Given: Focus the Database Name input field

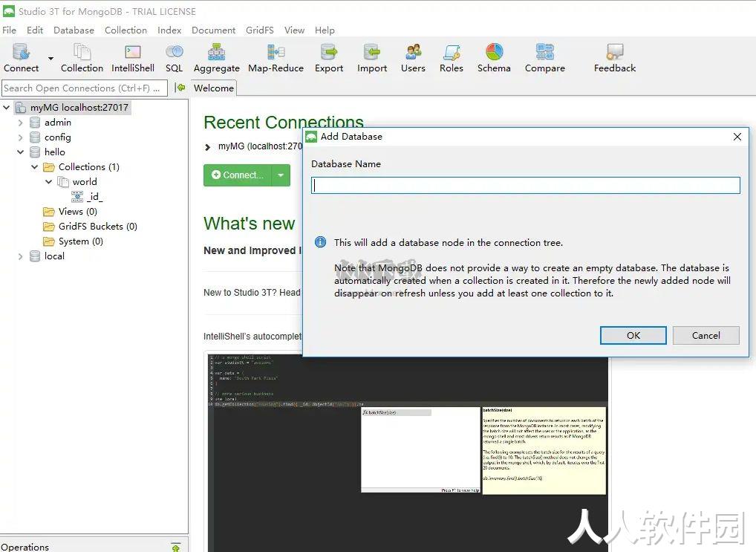Looking at the screenshot, I should click(526, 185).
